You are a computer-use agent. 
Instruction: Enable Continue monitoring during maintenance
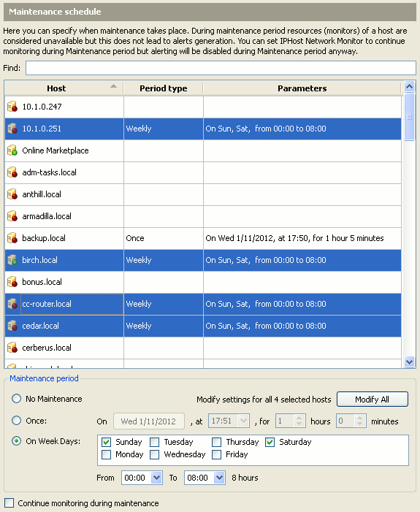point(9,503)
